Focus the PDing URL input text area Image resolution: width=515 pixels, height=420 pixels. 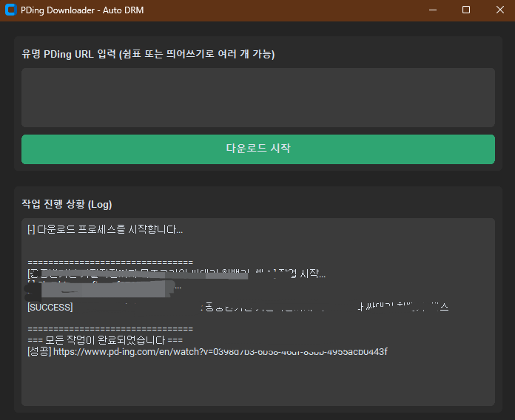click(257, 98)
